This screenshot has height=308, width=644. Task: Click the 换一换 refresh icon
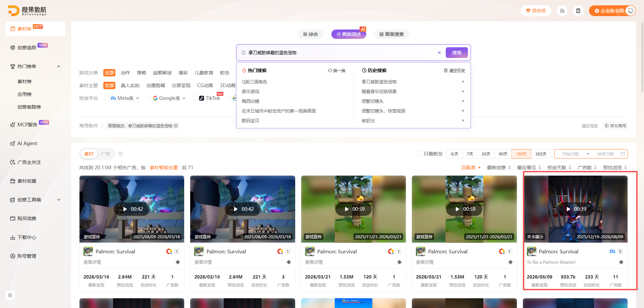[330, 70]
